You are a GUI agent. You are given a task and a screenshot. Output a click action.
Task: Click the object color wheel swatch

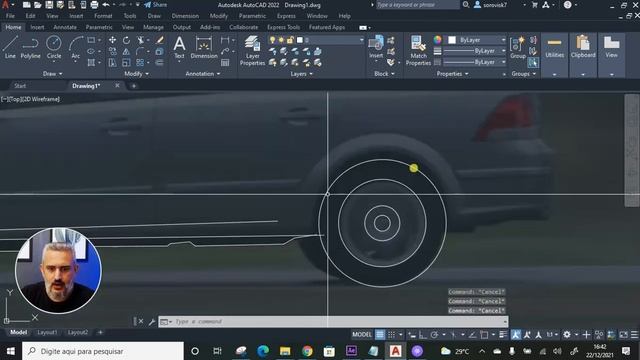pyautogui.click(x=438, y=40)
